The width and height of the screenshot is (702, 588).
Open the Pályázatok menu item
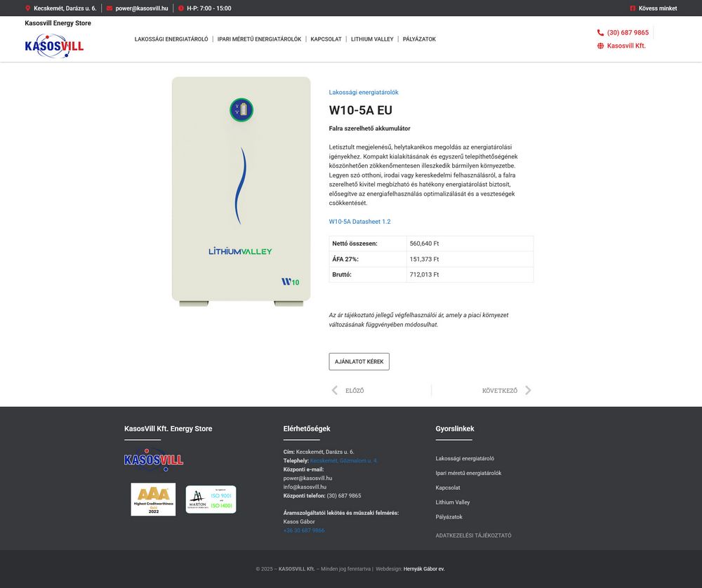tap(419, 39)
